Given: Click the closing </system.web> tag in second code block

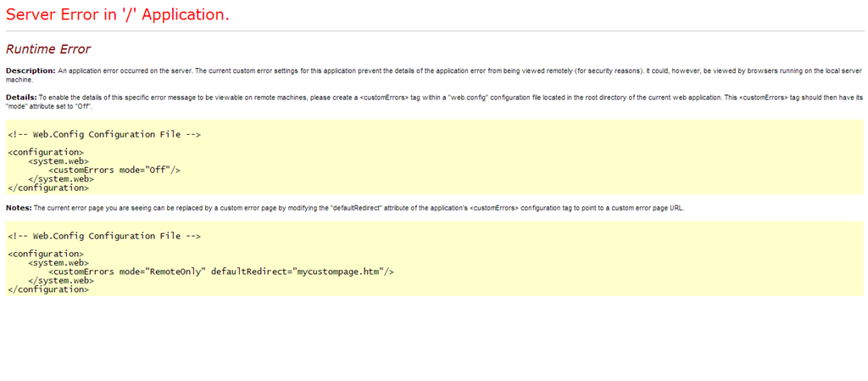Looking at the screenshot, I should 61,281.
